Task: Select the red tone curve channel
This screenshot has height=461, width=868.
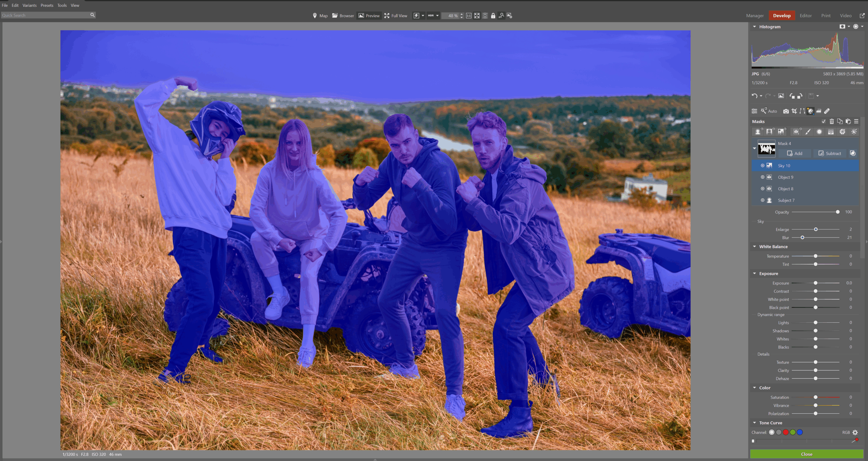Action: tap(786, 432)
